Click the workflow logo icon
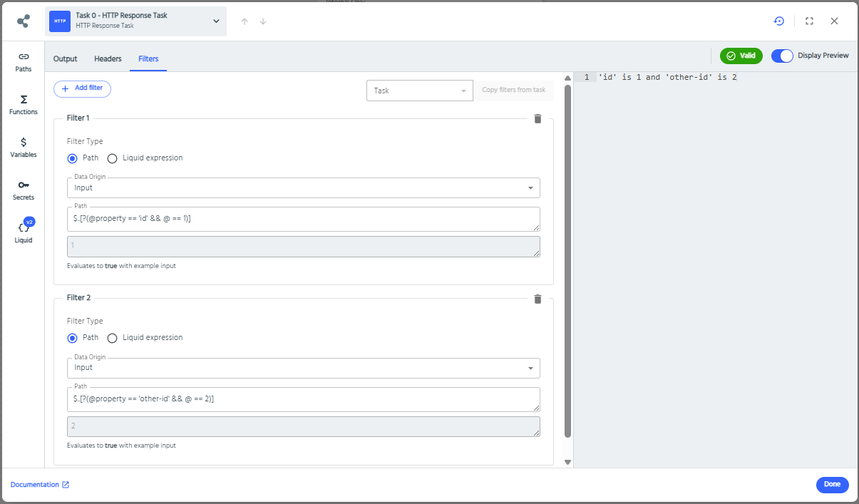This screenshot has height=504, width=859. (23, 21)
